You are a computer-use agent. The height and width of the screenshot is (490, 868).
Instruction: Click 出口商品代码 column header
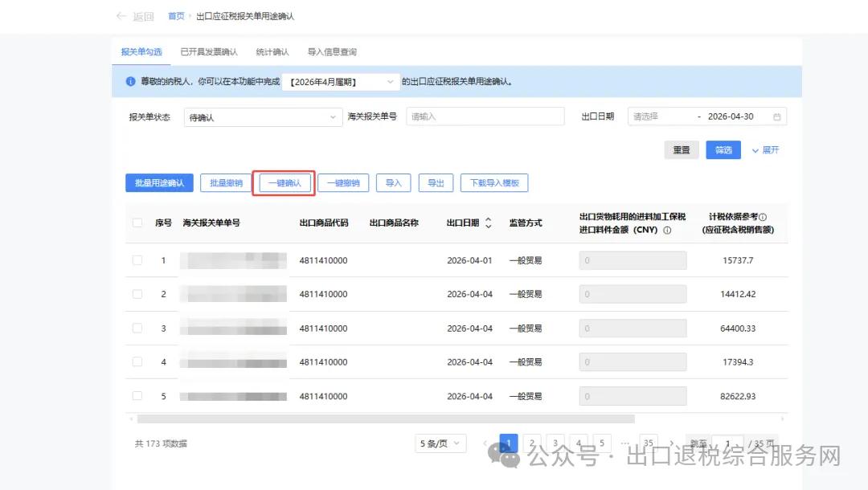tap(324, 223)
